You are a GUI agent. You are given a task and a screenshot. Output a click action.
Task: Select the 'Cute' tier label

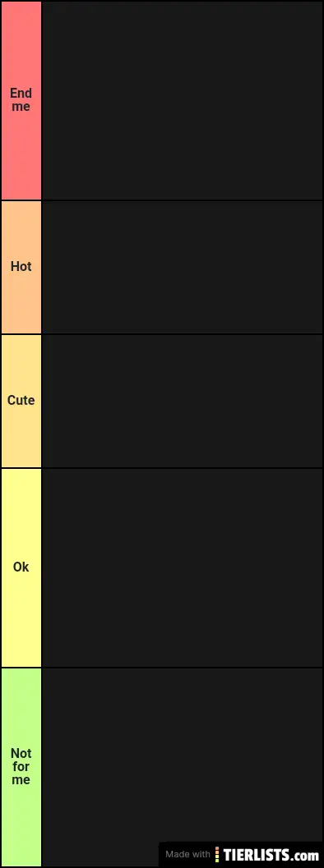(21, 401)
